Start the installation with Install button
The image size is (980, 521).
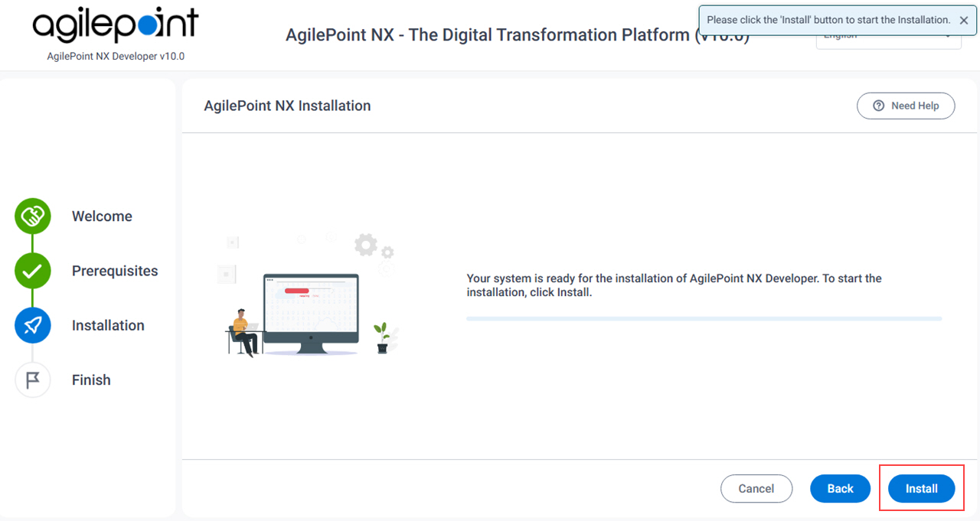922,489
